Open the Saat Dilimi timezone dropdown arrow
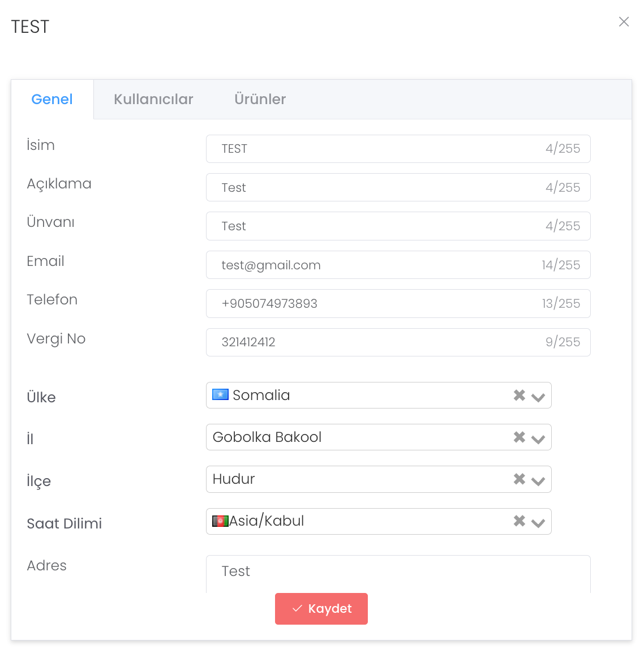644x662 pixels. [538, 522]
